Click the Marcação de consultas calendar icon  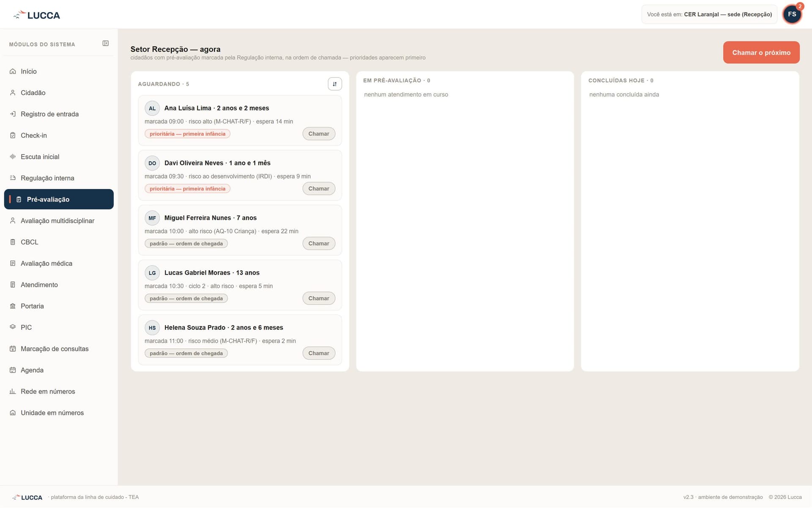point(13,349)
